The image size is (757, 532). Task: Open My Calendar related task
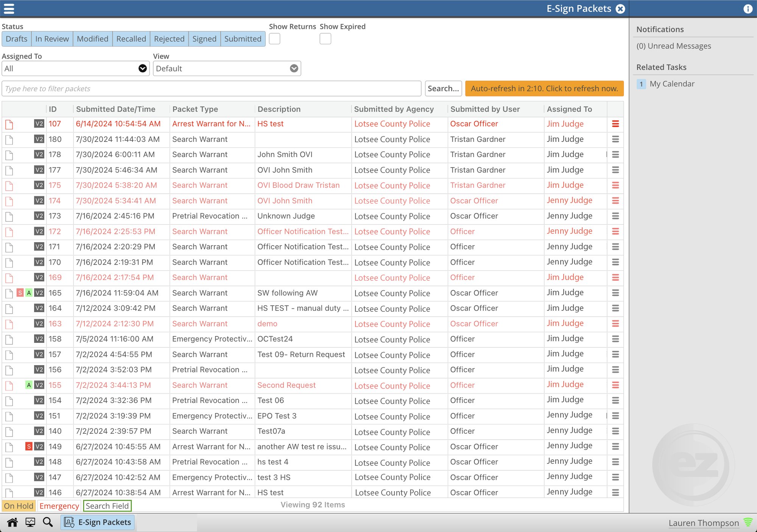[672, 84]
